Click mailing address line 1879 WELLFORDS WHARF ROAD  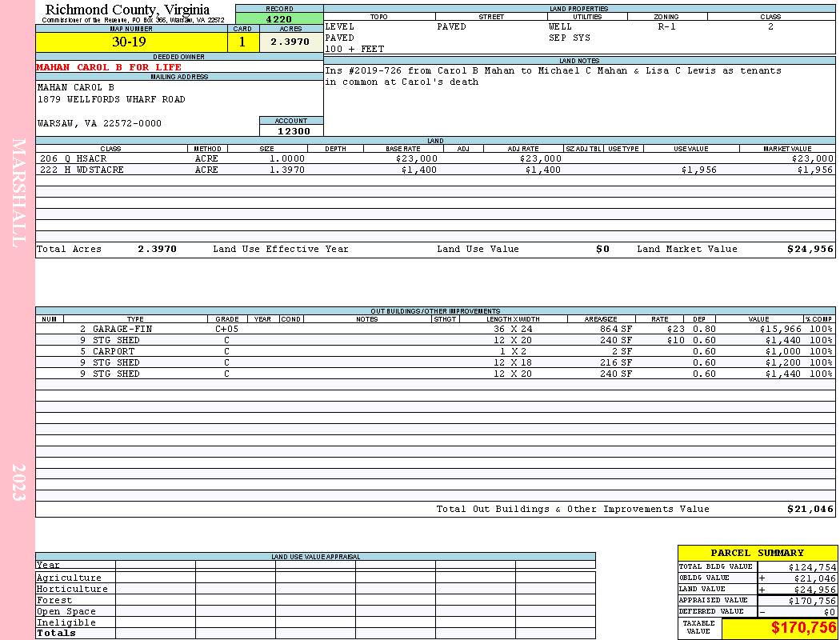111,100
